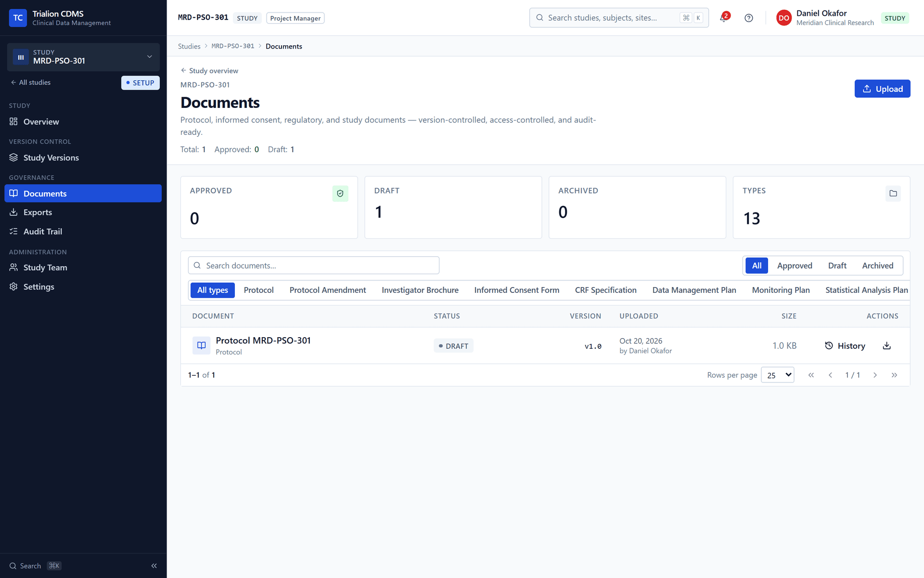Select the All types filter
The image size is (924, 578).
(213, 290)
